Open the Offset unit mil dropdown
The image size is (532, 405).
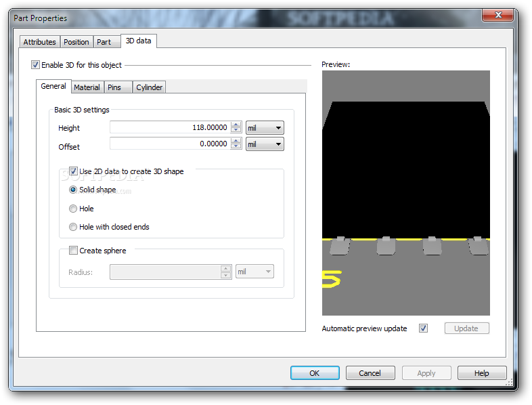[265, 144]
